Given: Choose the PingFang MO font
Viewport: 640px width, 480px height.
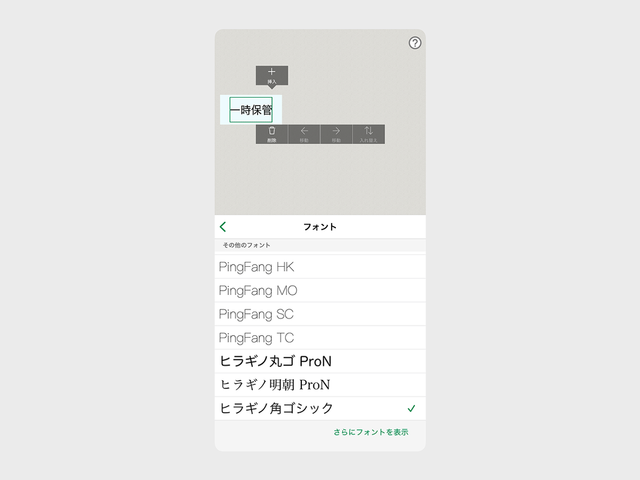Looking at the screenshot, I should click(320, 291).
